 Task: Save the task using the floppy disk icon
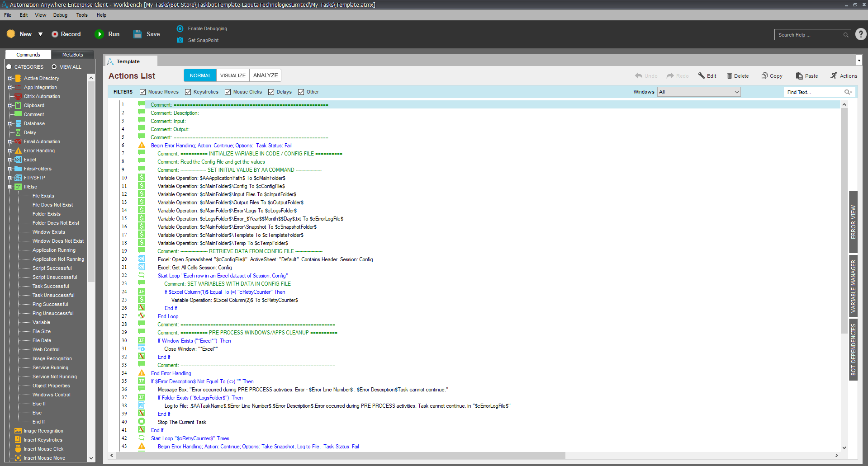tap(138, 34)
